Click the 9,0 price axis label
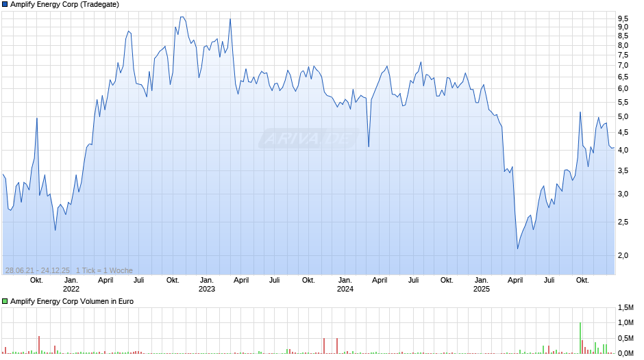 pyautogui.click(x=623, y=27)
